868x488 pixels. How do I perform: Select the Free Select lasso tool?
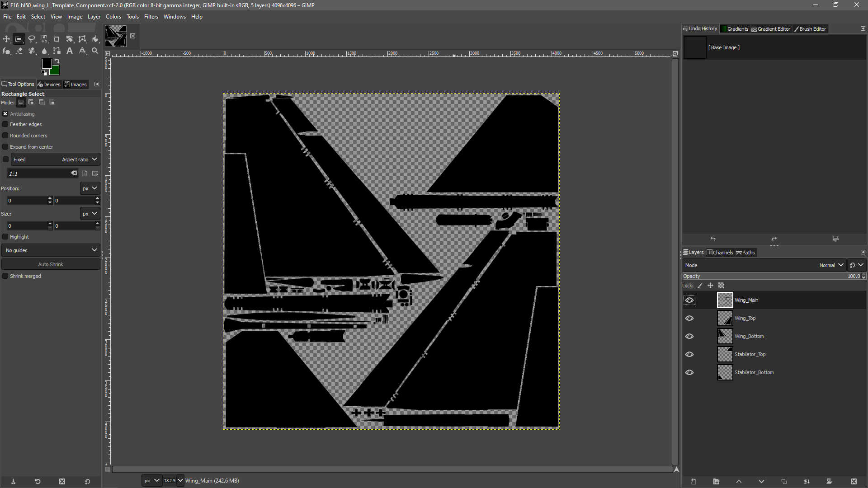click(32, 39)
